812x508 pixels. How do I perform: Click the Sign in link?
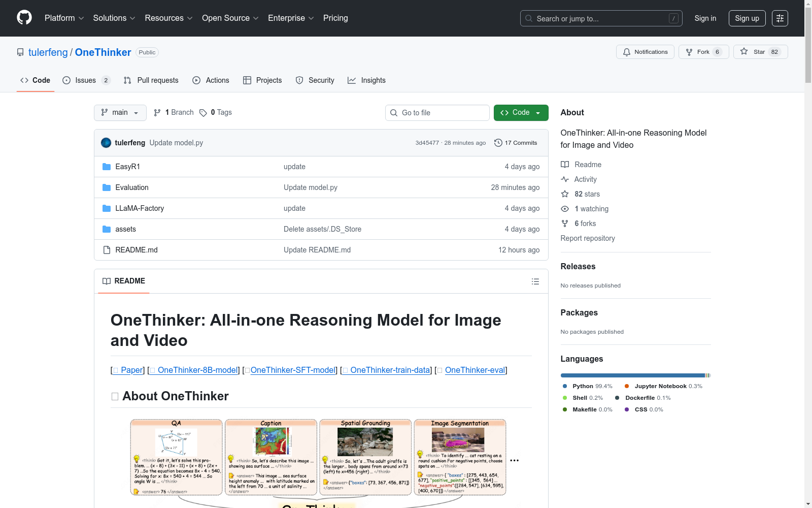(x=705, y=18)
